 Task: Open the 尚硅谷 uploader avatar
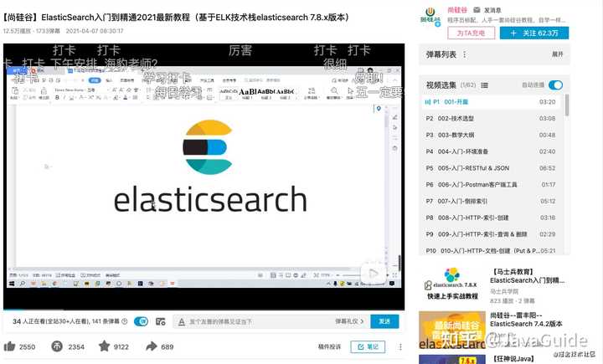click(430, 17)
